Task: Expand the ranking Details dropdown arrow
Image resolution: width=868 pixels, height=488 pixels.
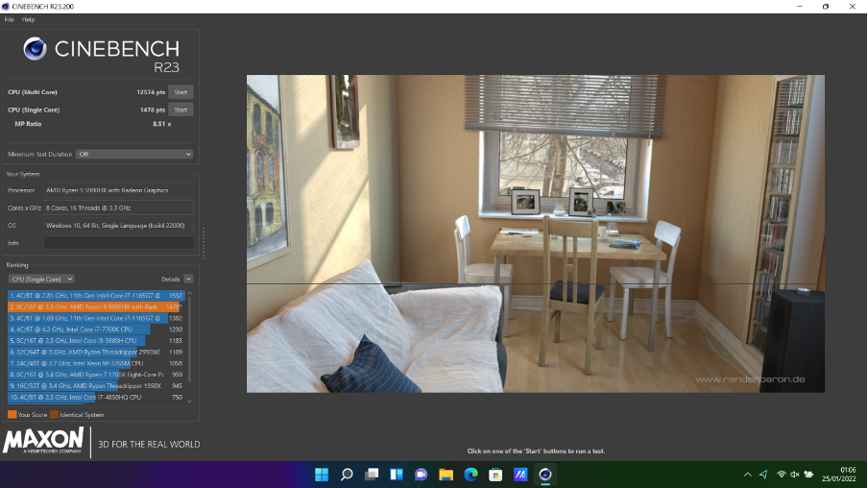Action: (x=188, y=280)
